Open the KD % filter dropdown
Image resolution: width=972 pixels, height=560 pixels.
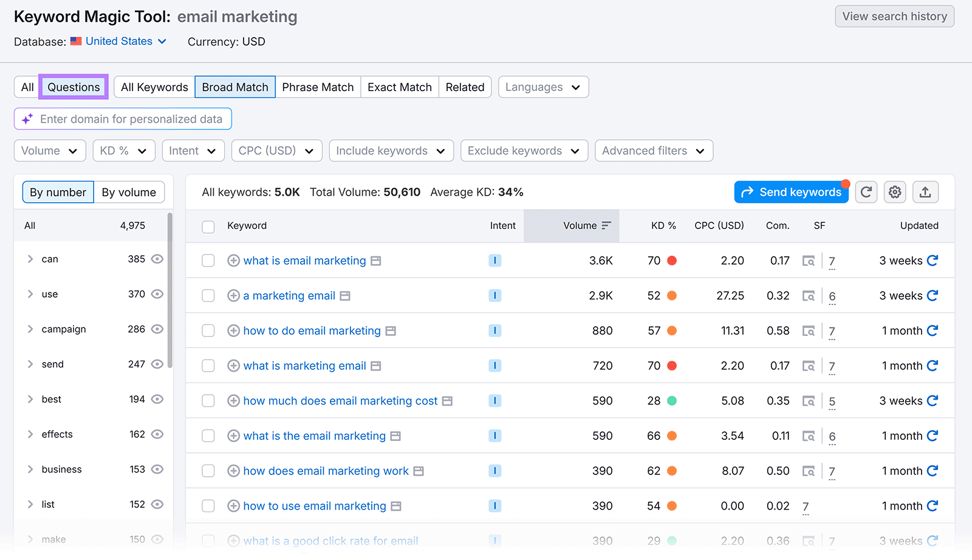123,151
